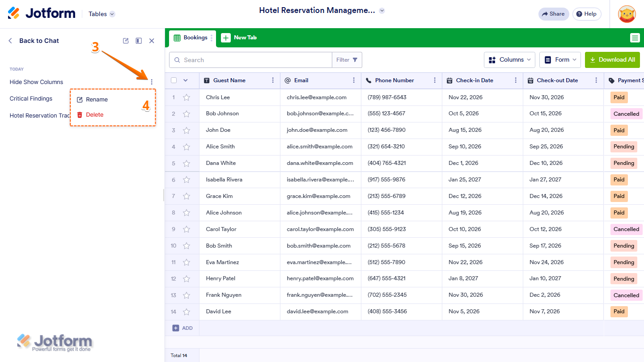Open the hamburger menu on green bar
The image size is (644, 362).
(x=635, y=38)
